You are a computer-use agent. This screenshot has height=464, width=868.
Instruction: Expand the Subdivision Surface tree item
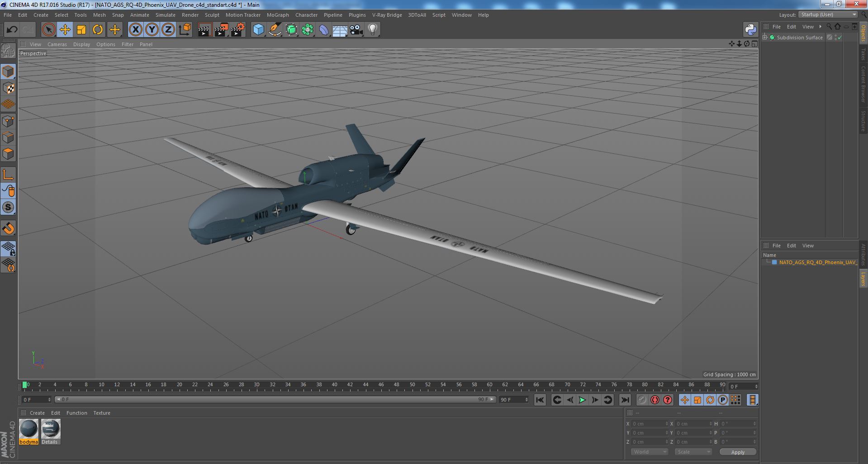[x=765, y=37]
